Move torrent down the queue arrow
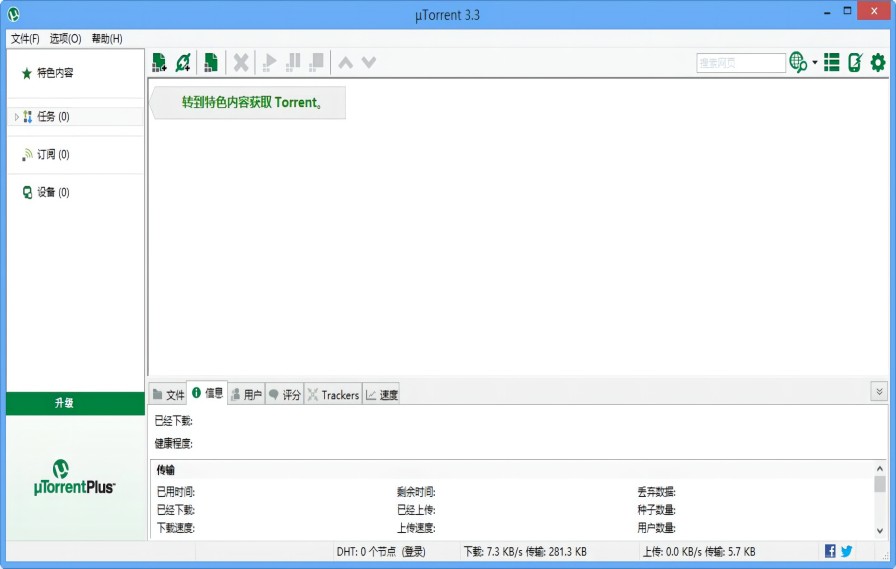This screenshot has height=569, width=896. coord(369,62)
